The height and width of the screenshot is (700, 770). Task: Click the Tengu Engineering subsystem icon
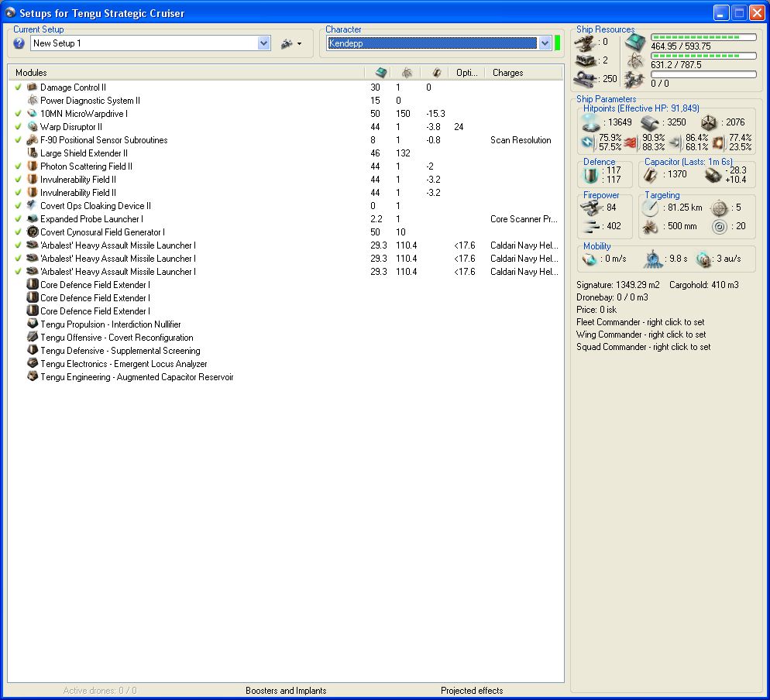click(33, 377)
